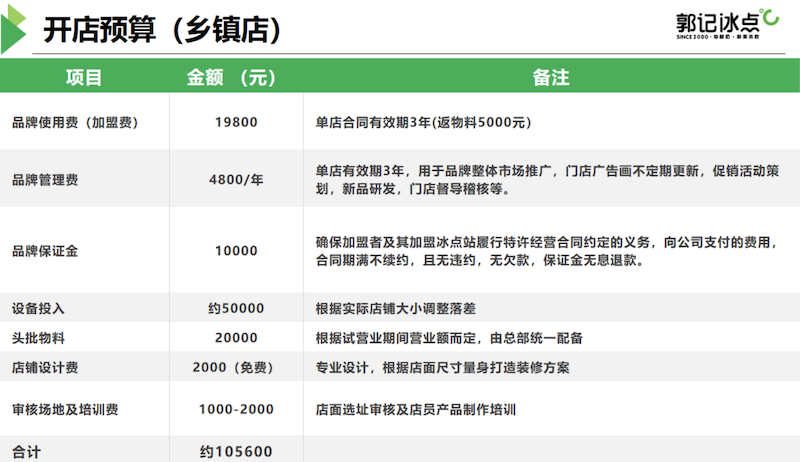The width and height of the screenshot is (800, 462).
Task: Click the 品牌保证金 row label
Action: pos(45,251)
